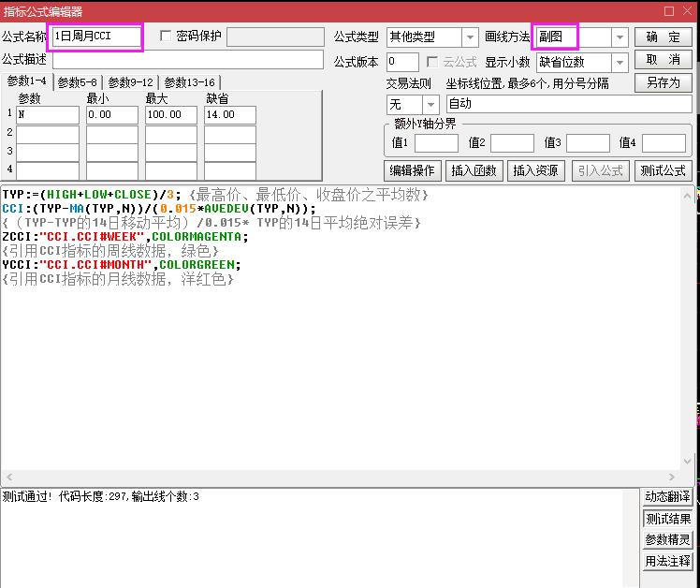Viewport: 700px width, 588px height.
Task: Click the 公式描述 input field
Action: point(187,60)
